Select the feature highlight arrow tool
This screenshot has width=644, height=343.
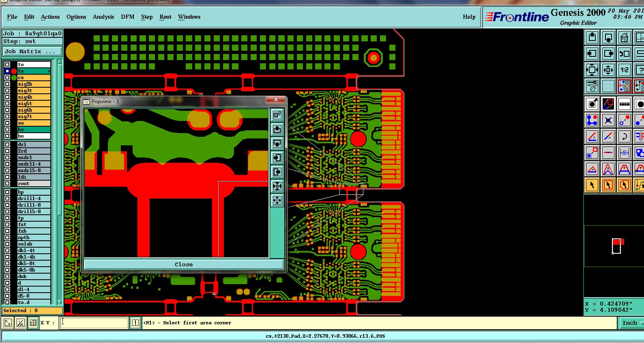point(592,104)
